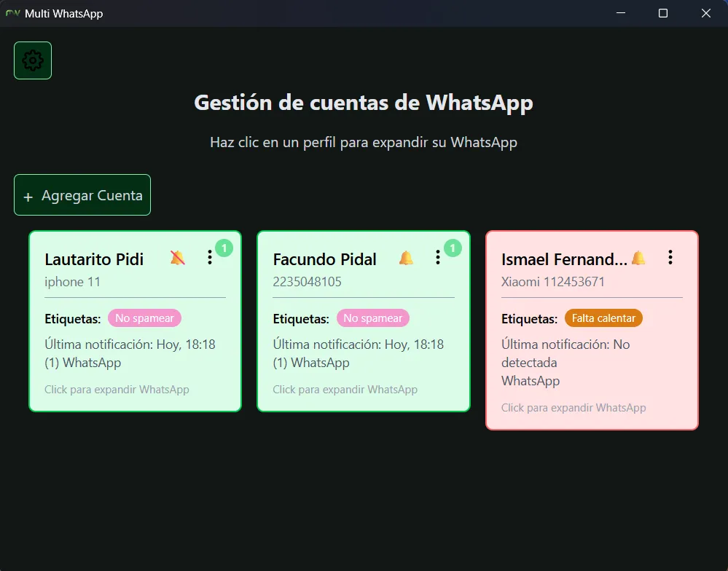Image resolution: width=728 pixels, height=571 pixels.
Task: Select the No spamear tag on Lautarito Pidi
Action: pyautogui.click(x=144, y=318)
